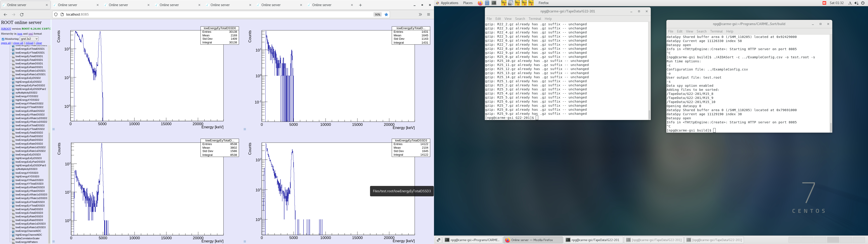
Task: Select the deltaCorrelationScaler tree item
Action: click(x=27, y=238)
